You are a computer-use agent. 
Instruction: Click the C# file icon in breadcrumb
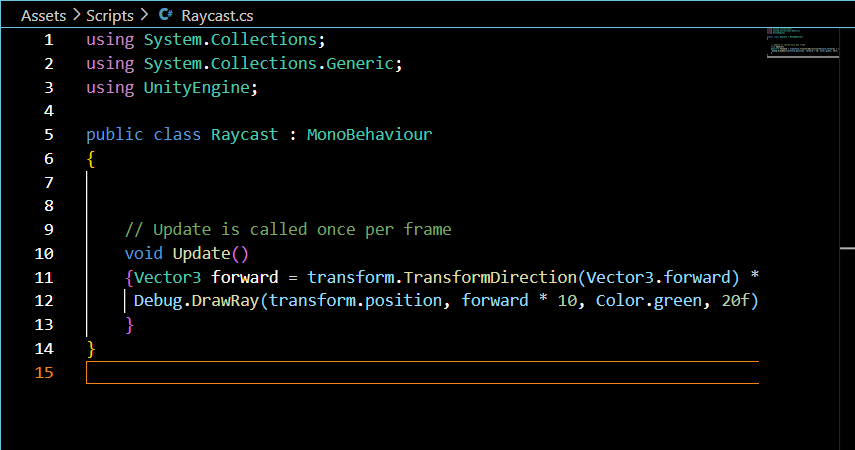pyautogui.click(x=166, y=15)
